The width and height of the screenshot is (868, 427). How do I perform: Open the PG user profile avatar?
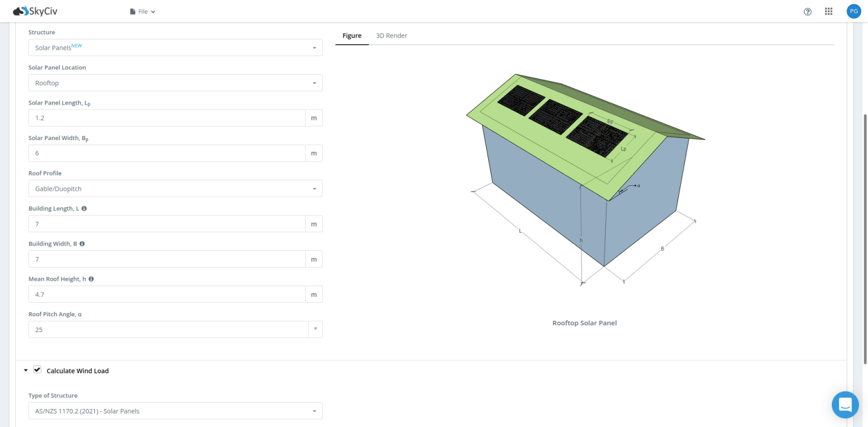[853, 11]
